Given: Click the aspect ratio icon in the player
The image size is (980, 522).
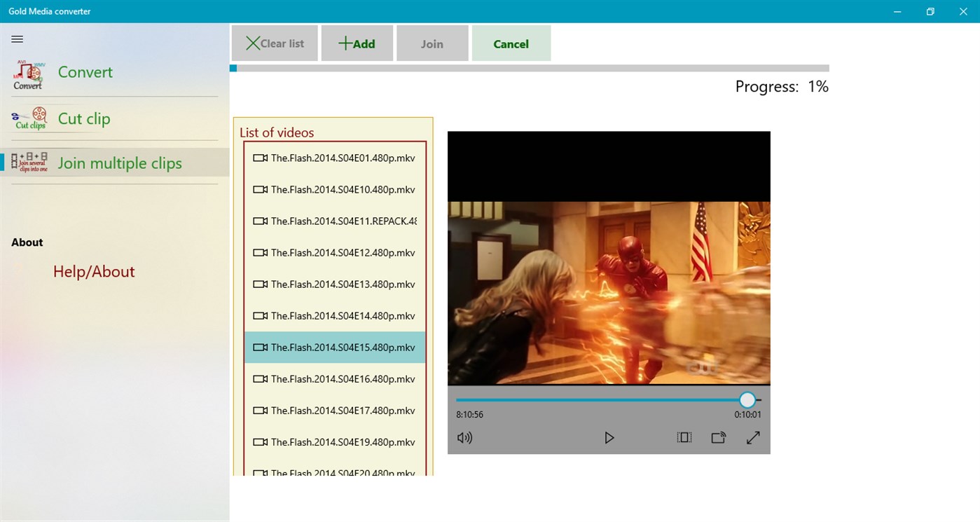Looking at the screenshot, I should click(x=684, y=437).
